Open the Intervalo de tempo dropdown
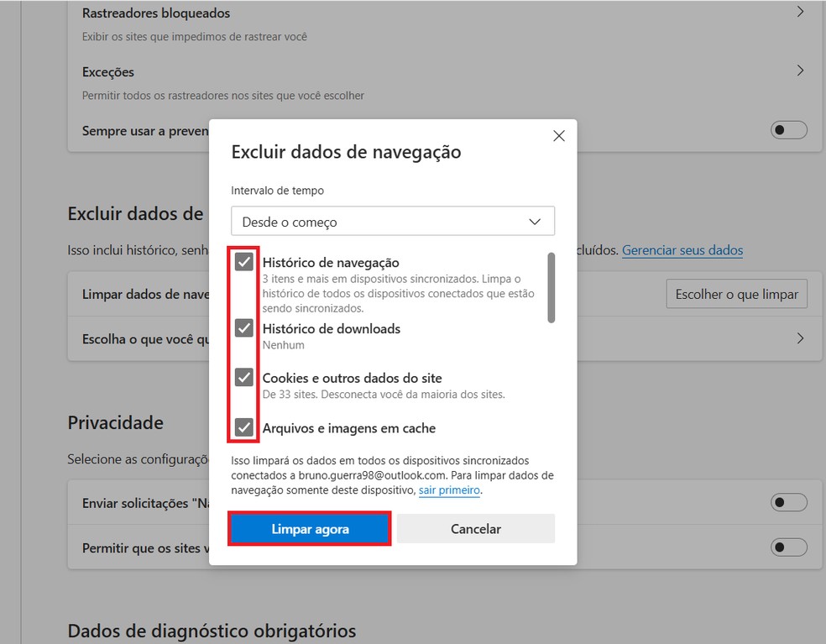 [393, 221]
